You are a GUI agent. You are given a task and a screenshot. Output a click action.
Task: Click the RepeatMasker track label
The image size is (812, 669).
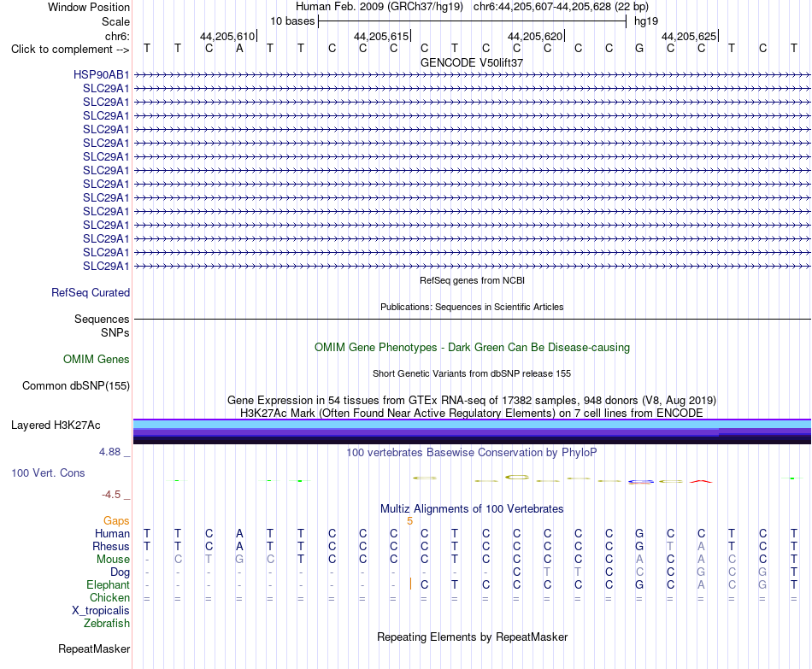click(x=94, y=648)
